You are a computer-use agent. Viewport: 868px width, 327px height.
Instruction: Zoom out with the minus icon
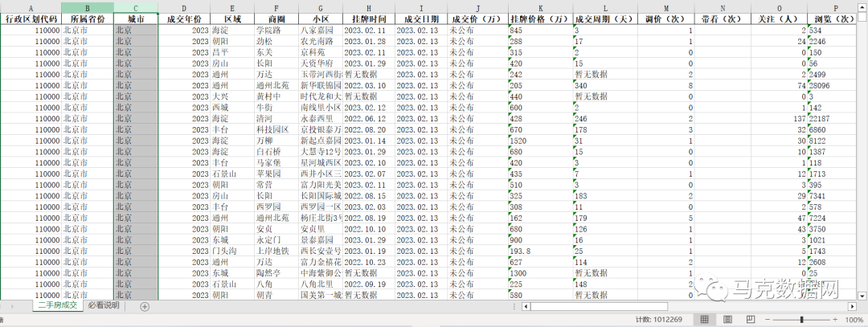[x=768, y=320]
